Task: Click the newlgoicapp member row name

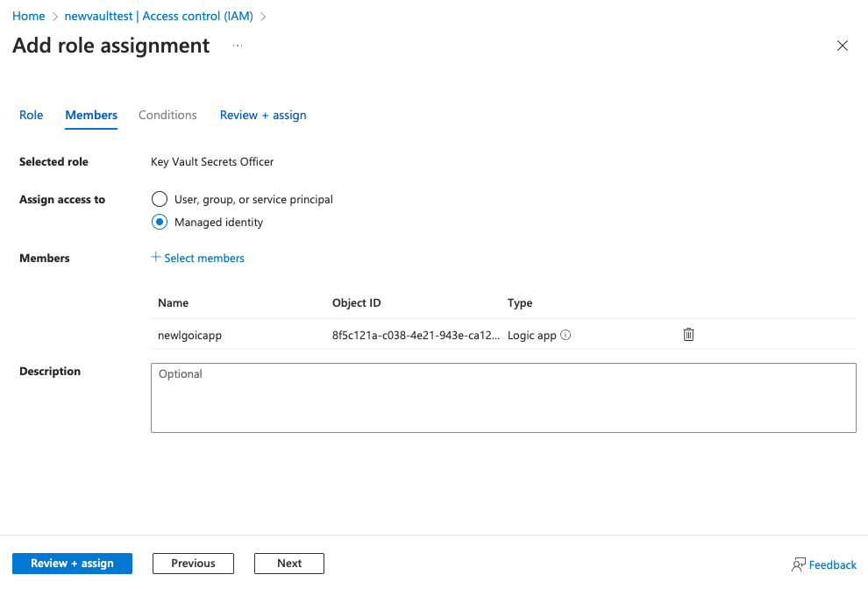Action: tap(189, 335)
